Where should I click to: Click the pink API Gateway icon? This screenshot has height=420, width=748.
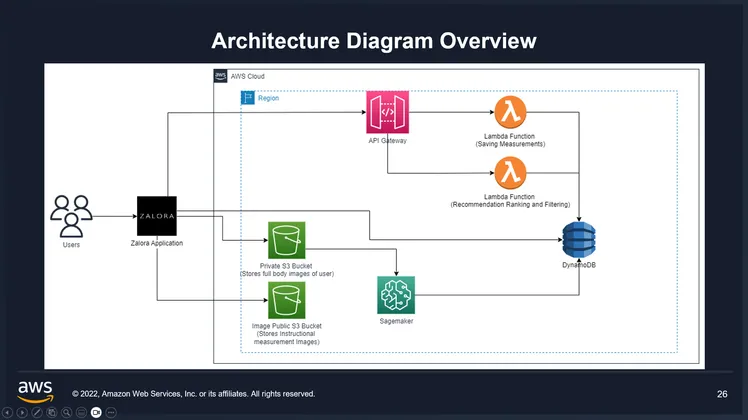pos(387,112)
